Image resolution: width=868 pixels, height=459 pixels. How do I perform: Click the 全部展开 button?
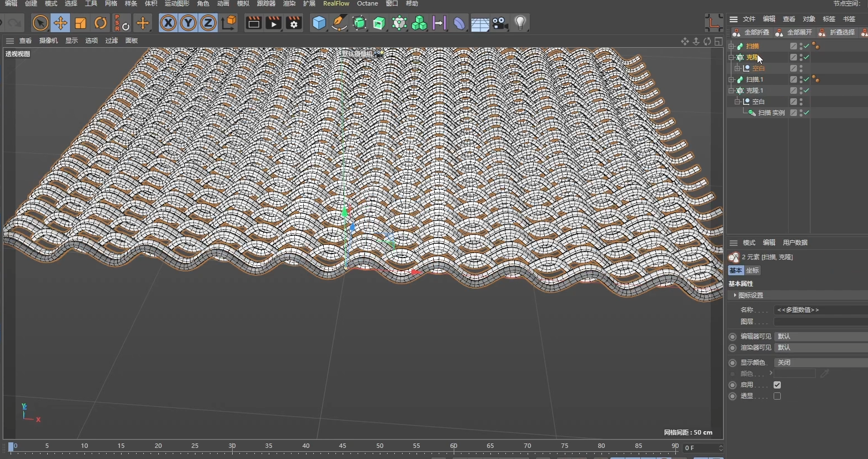pyautogui.click(x=794, y=32)
